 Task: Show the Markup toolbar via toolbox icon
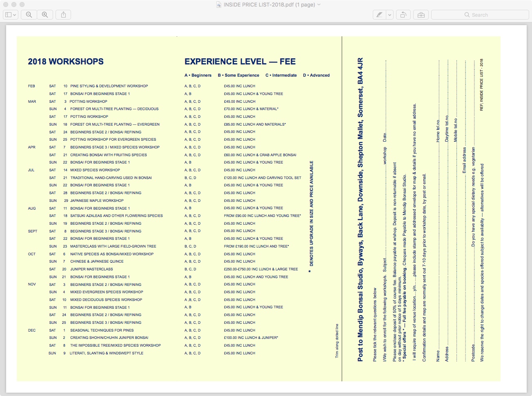click(x=421, y=15)
